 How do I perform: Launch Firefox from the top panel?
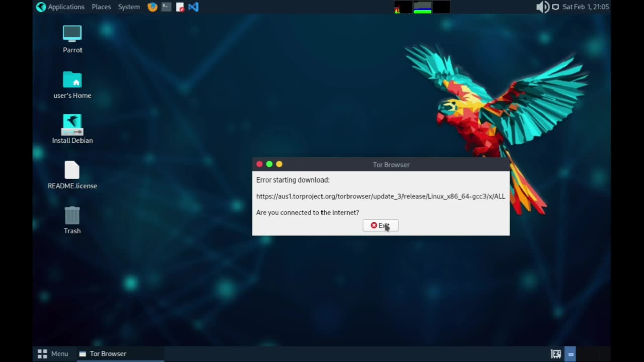[152, 7]
